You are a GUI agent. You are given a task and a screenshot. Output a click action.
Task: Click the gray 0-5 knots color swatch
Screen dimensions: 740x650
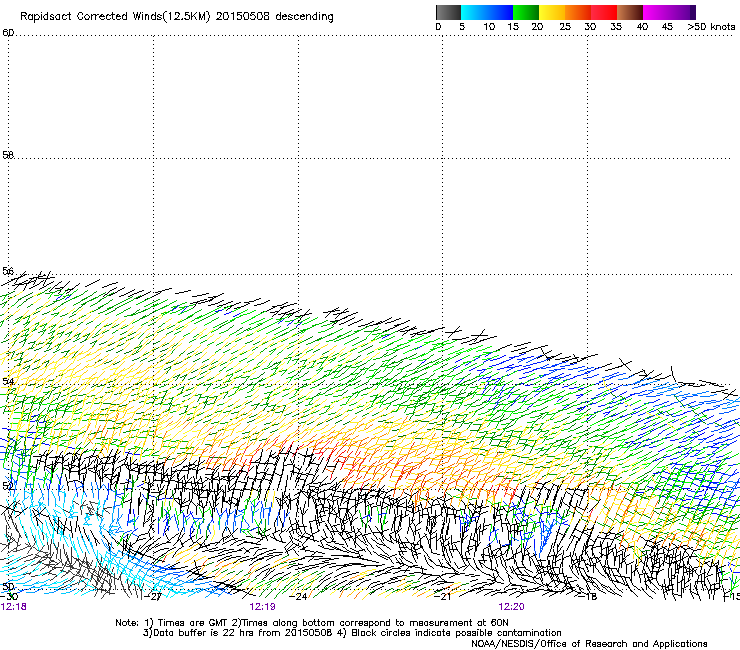[x=448, y=12]
